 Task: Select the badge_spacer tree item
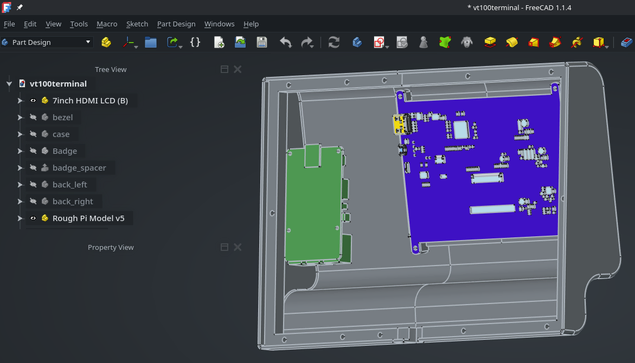79,168
